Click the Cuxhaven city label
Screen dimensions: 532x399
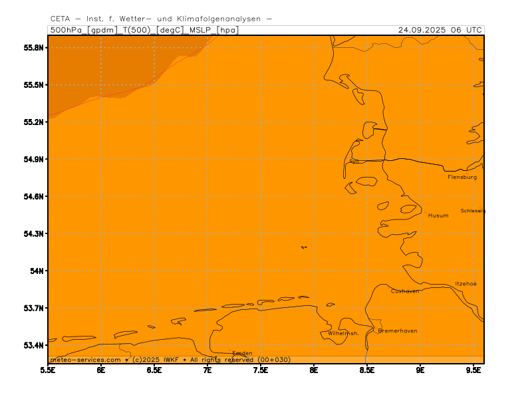[405, 291]
